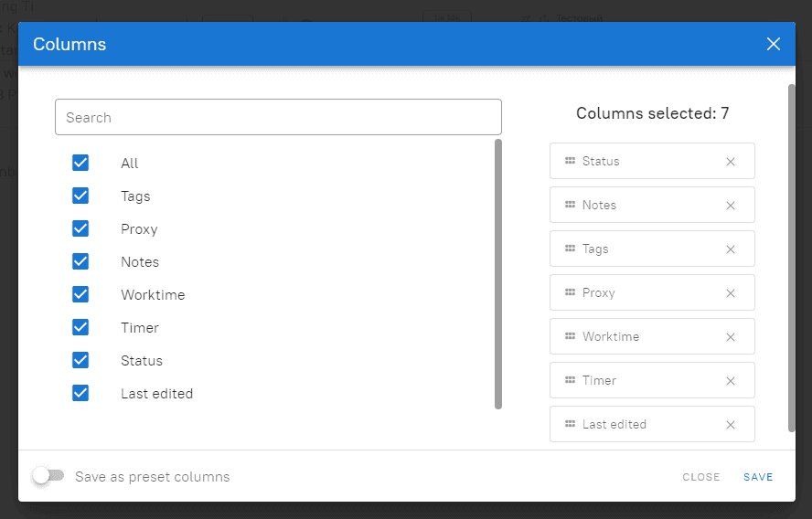Screen dimensions: 812x519
Task: Click the CLOSE text button
Action: coord(700,477)
